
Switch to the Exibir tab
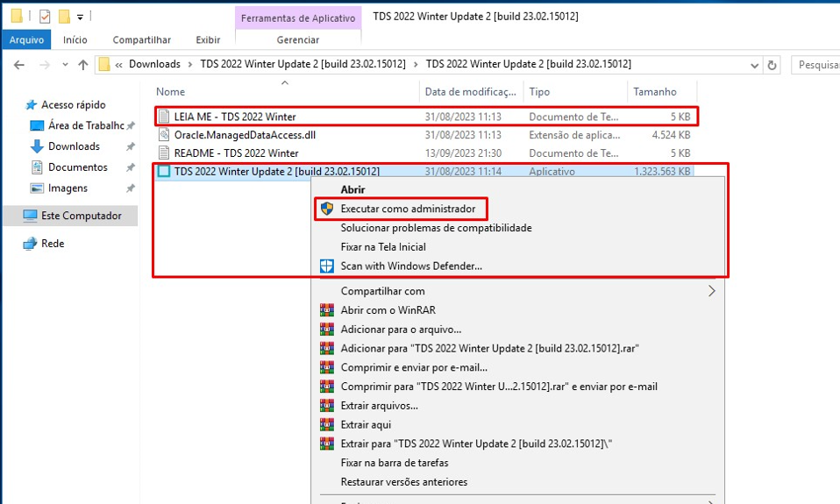[208, 39]
